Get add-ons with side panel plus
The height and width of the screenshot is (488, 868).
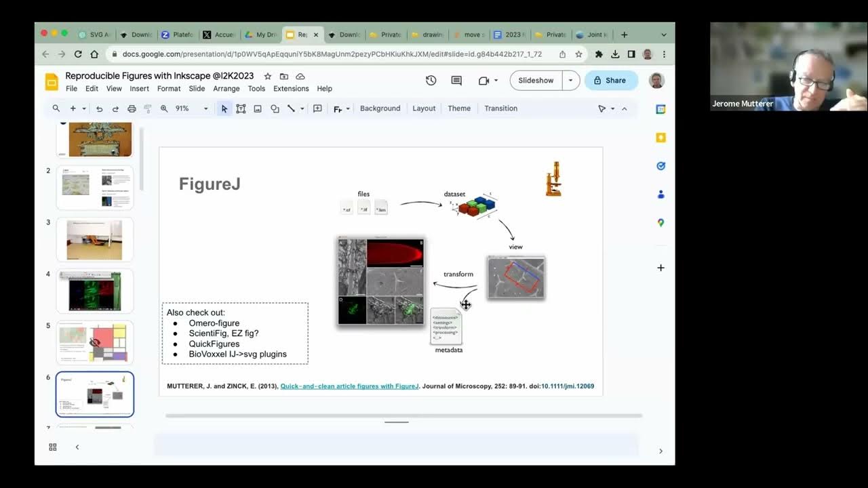point(660,268)
